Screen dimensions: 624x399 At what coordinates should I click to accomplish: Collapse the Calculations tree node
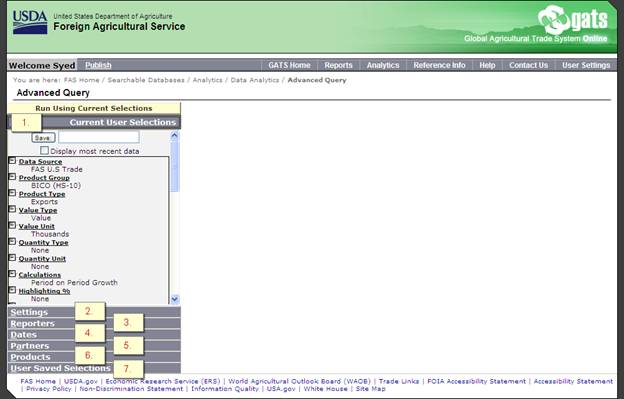12,274
